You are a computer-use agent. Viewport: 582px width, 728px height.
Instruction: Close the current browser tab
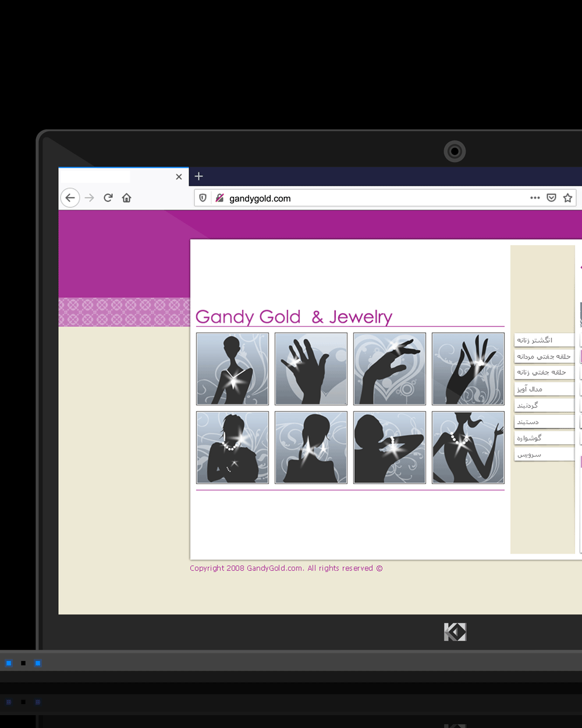point(179,176)
